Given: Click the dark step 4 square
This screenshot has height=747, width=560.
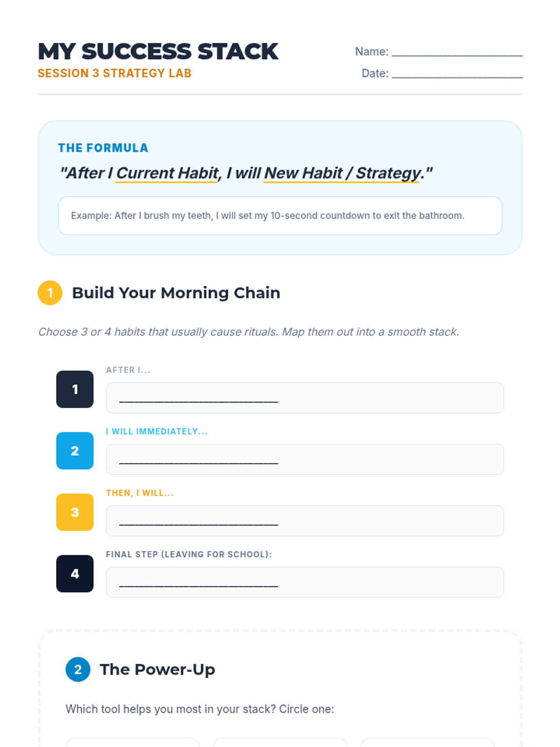Looking at the screenshot, I should (75, 574).
